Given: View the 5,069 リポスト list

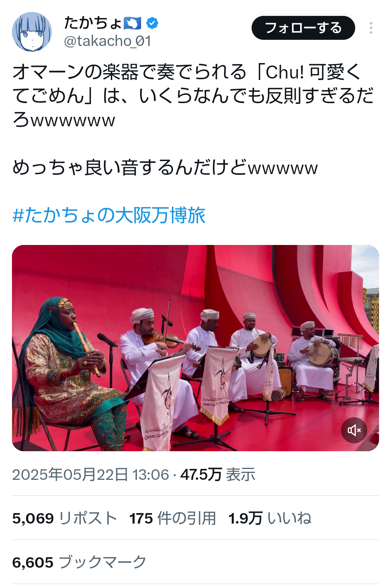Looking at the screenshot, I should tap(65, 518).
